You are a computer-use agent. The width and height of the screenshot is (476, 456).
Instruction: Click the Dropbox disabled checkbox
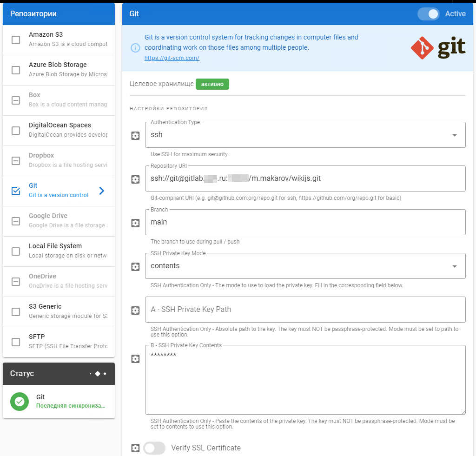(16, 161)
